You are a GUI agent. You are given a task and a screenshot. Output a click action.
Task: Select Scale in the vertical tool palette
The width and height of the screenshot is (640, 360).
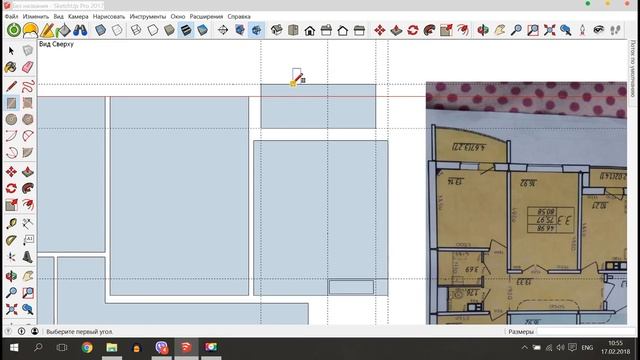[11, 204]
